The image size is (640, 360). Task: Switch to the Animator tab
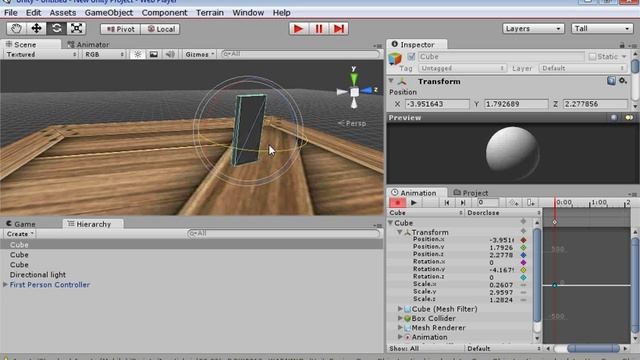coord(89,44)
